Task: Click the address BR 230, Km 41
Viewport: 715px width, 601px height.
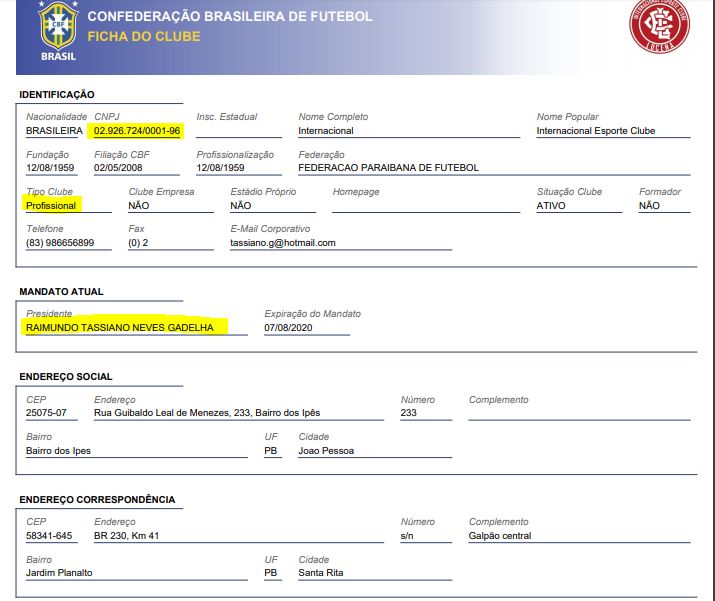Action: (x=126, y=536)
